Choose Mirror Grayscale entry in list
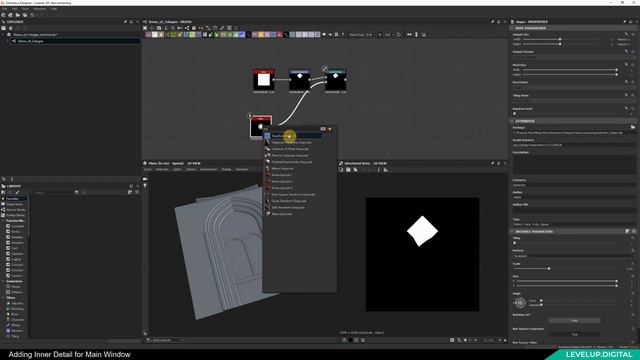This screenshot has height=360, width=640. [282, 168]
